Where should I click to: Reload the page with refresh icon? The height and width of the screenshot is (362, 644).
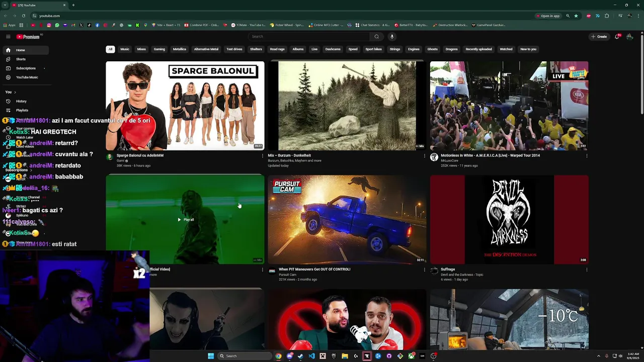coord(23,16)
